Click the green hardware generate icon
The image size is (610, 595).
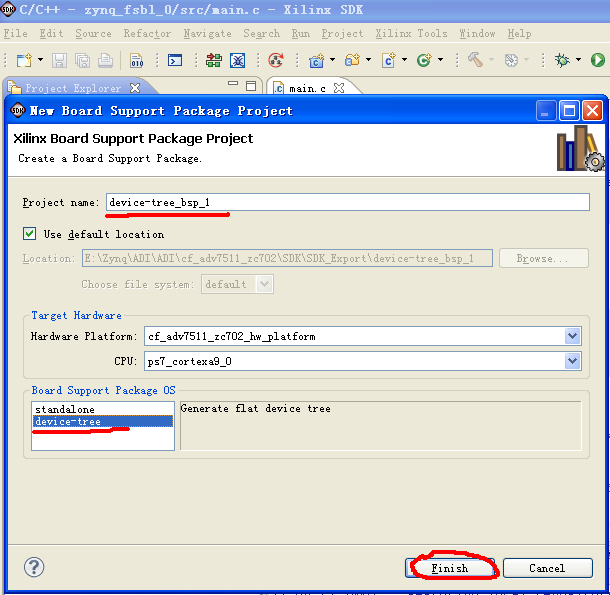click(214, 60)
